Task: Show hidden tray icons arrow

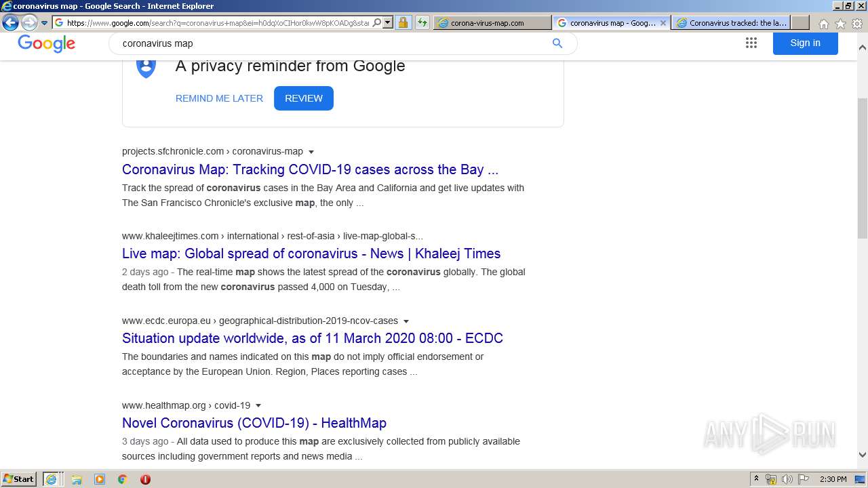Action: 757,479
